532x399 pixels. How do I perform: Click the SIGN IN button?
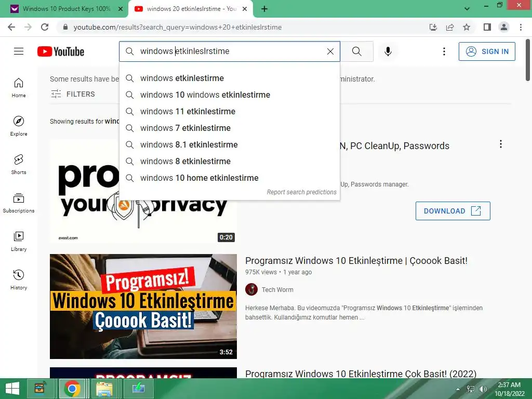click(x=487, y=51)
